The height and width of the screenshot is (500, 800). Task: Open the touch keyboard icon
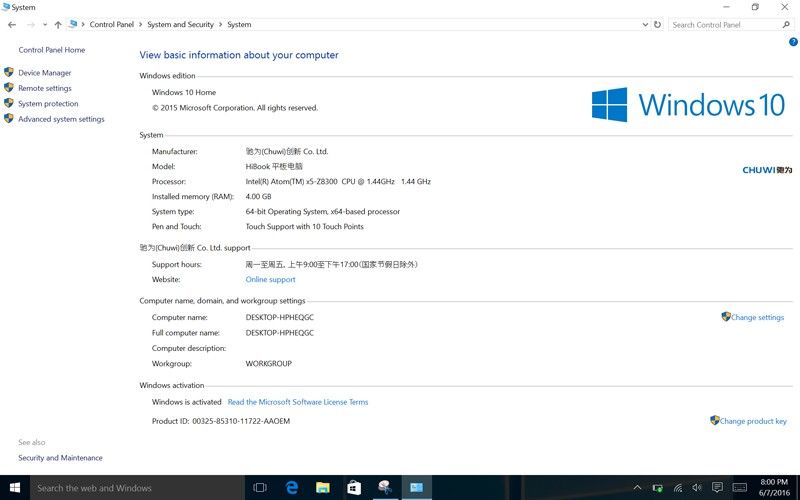[x=740, y=488]
